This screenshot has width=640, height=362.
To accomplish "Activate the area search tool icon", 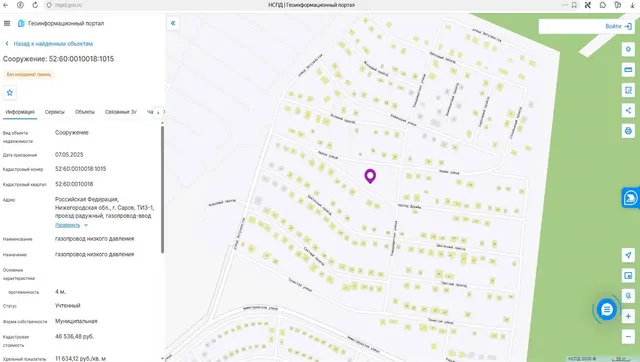I will coord(628,90).
